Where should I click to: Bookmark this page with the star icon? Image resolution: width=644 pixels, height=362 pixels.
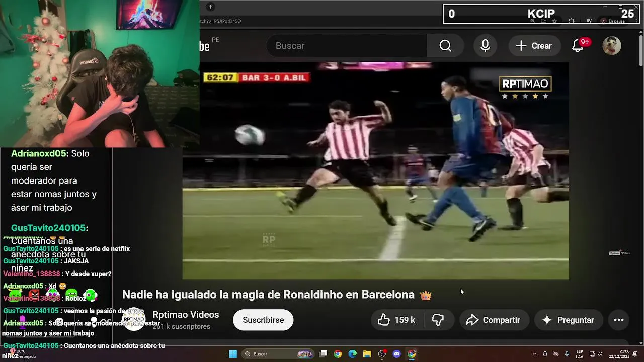554,21
